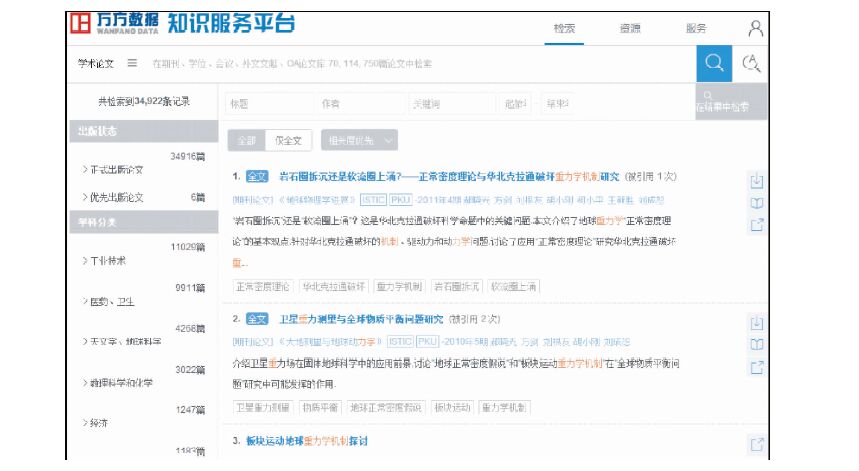Screen dimensions: 859x471
Task: Switch to the 服务 tab
Action: point(695,28)
